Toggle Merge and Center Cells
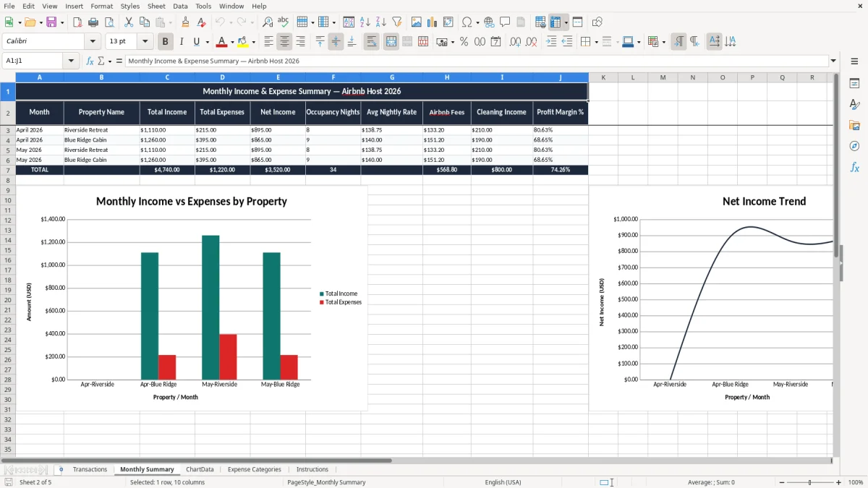Image resolution: width=868 pixels, height=488 pixels. (391, 42)
